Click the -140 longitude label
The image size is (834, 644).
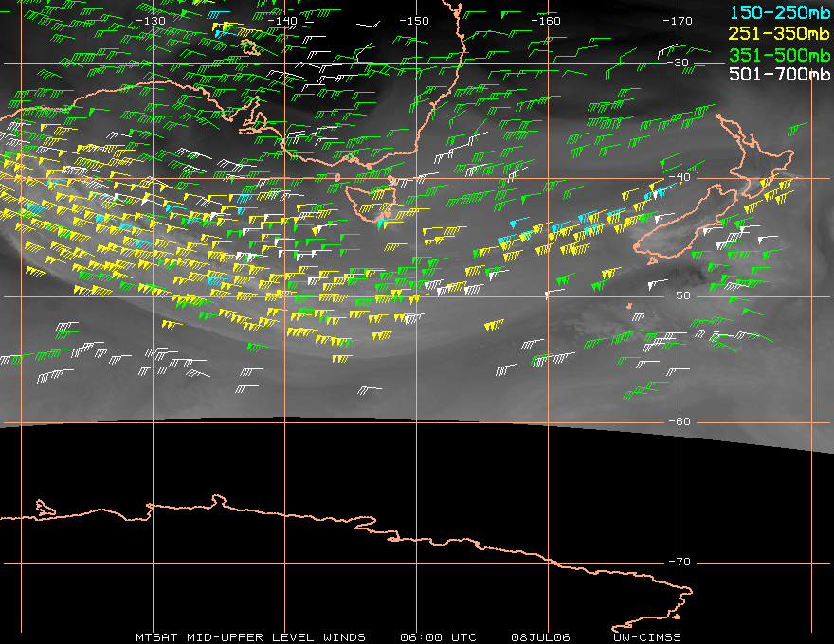pos(281,21)
